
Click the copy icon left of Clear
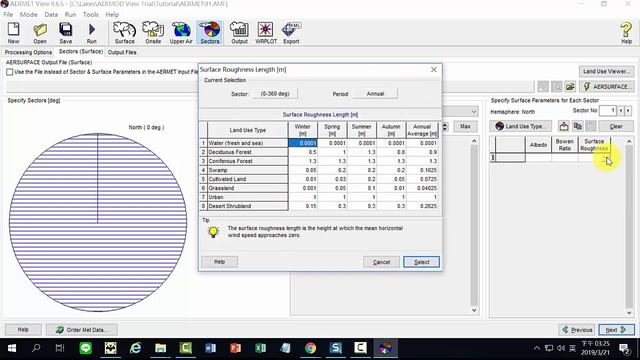(x=578, y=126)
